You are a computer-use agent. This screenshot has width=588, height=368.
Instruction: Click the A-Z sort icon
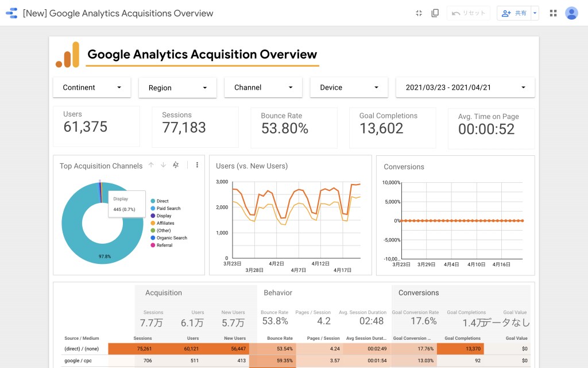point(176,165)
